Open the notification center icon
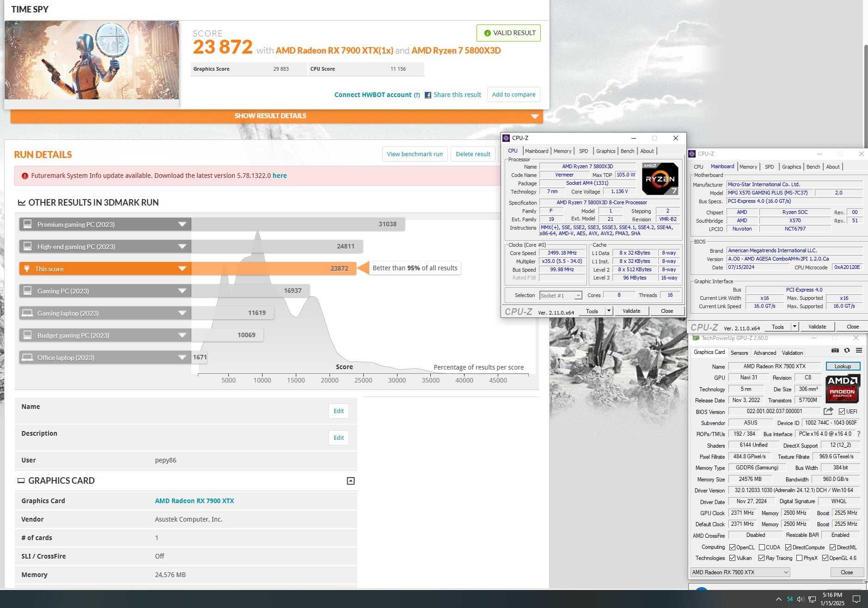Viewport: 868px width, 608px height. tap(856, 599)
